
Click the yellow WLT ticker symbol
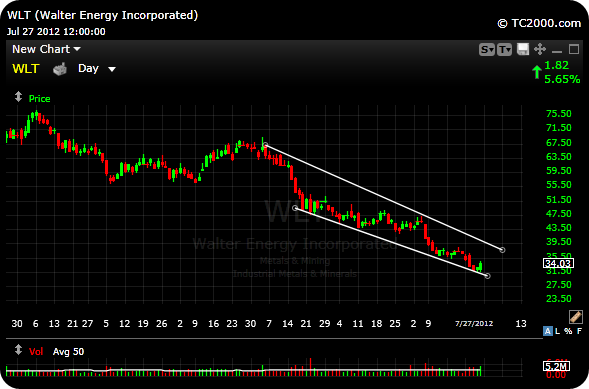point(26,69)
